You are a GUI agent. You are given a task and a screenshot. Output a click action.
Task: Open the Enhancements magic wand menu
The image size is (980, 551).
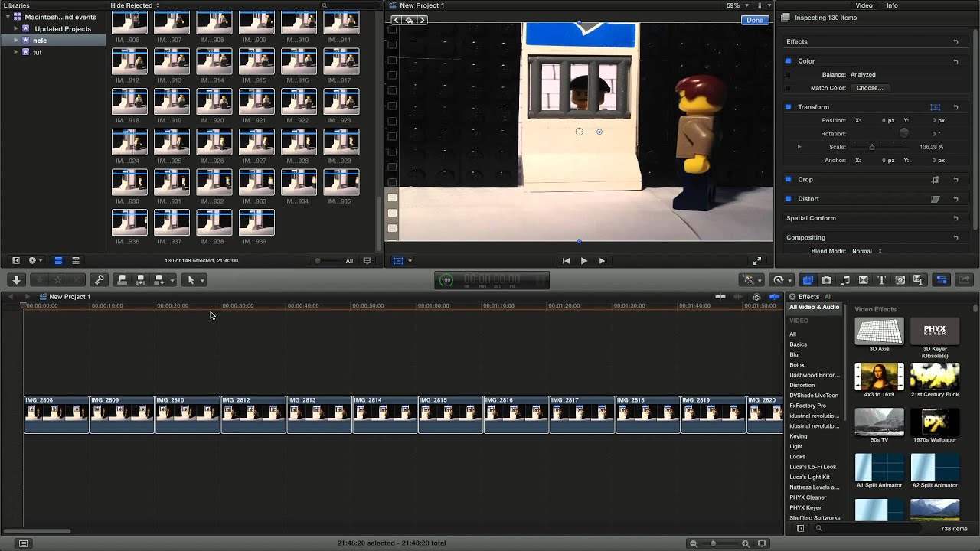click(x=752, y=280)
